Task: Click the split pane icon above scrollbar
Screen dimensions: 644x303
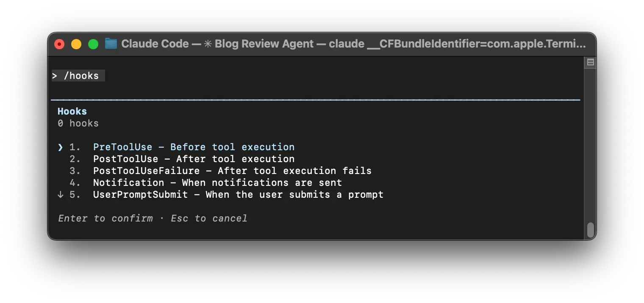Action: pyautogui.click(x=590, y=63)
